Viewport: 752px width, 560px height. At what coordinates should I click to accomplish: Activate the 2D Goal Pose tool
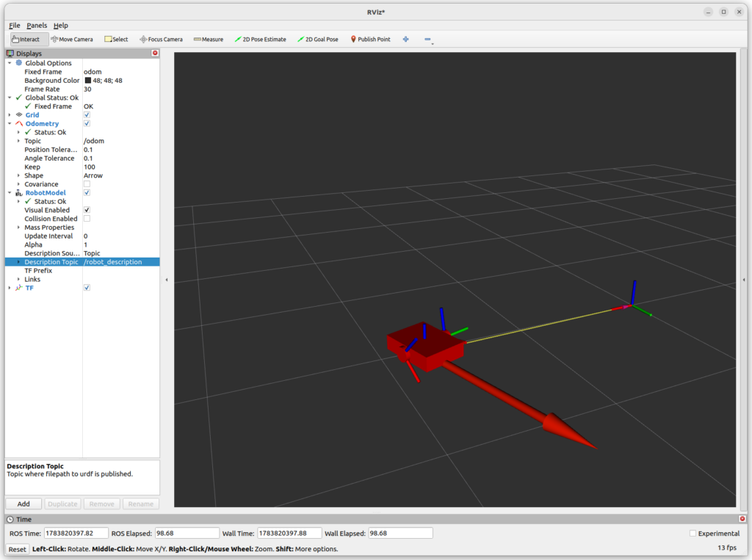(317, 40)
